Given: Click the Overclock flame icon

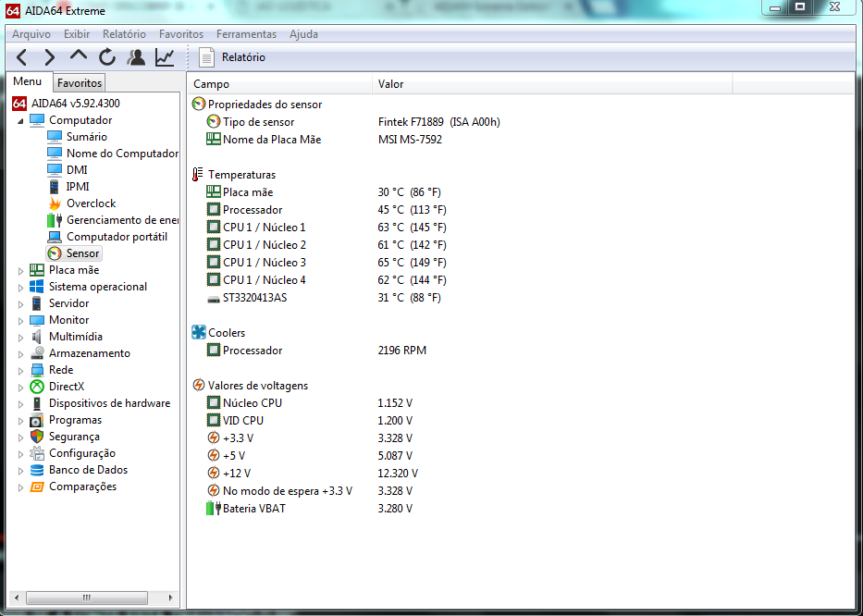Looking at the screenshot, I should (55, 203).
